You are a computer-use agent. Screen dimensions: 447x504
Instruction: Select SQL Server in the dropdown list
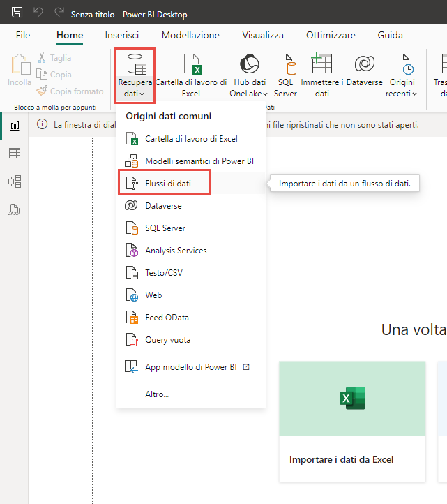coord(191,228)
